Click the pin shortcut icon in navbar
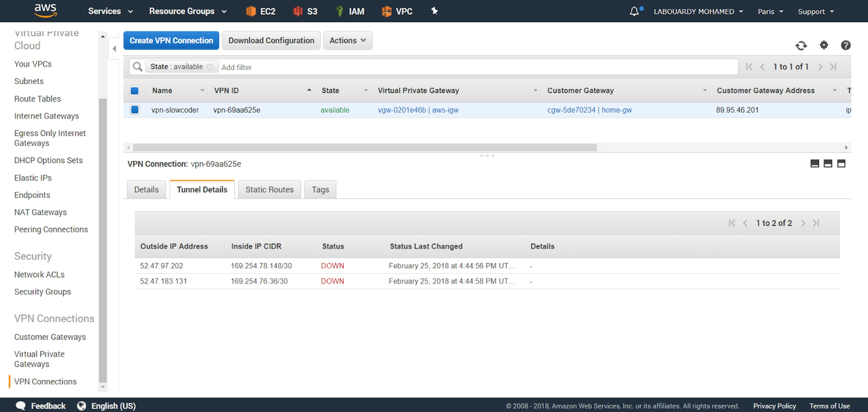Image resolution: width=868 pixels, height=412 pixels. (x=434, y=11)
